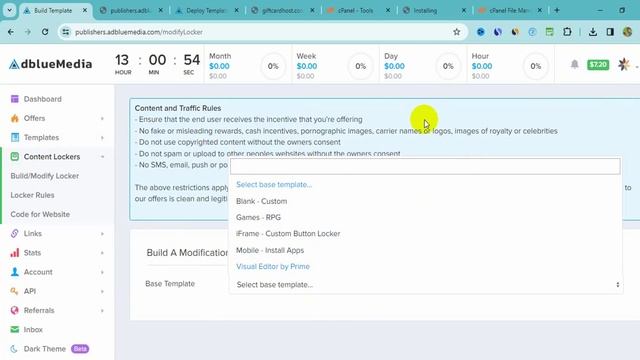Open the Base Template select box
640x360 pixels.
click(x=426, y=284)
